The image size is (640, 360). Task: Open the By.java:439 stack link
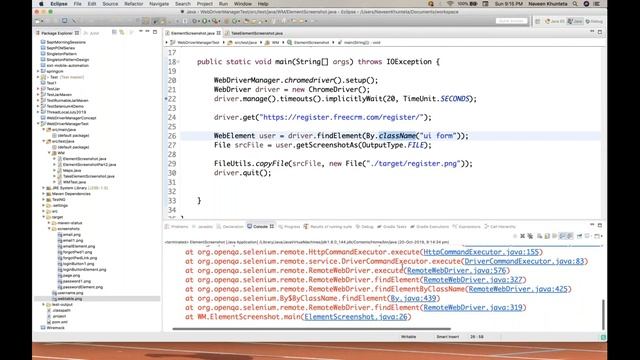(413, 298)
